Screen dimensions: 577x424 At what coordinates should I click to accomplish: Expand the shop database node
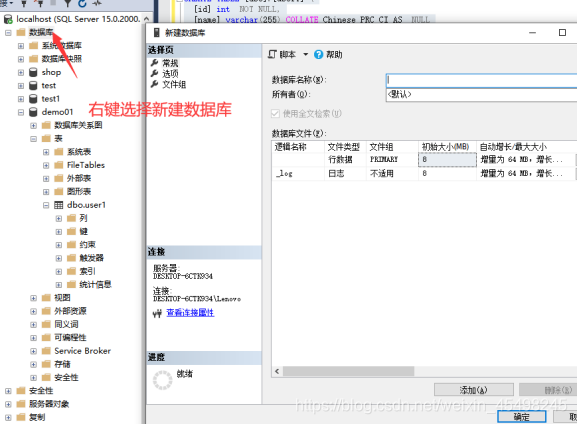click(21, 73)
